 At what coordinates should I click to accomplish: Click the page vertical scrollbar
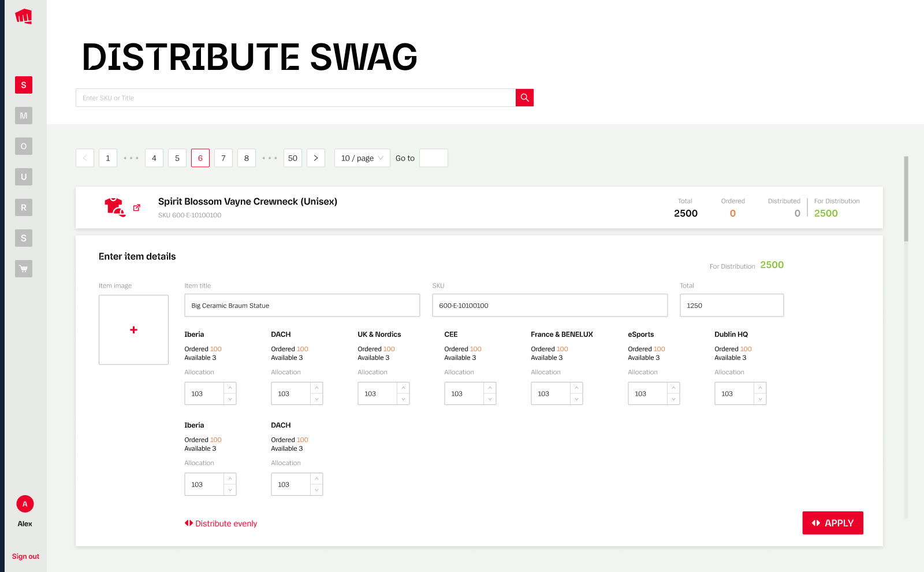pos(906,199)
